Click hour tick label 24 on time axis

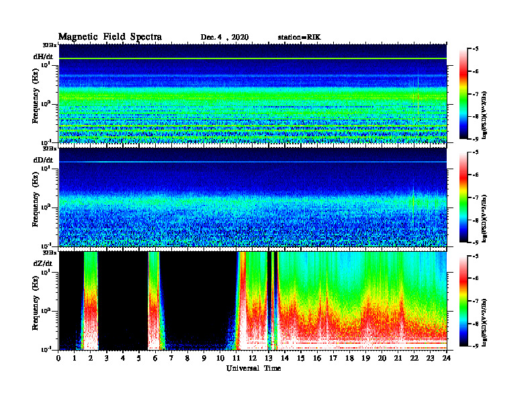[x=447, y=359]
